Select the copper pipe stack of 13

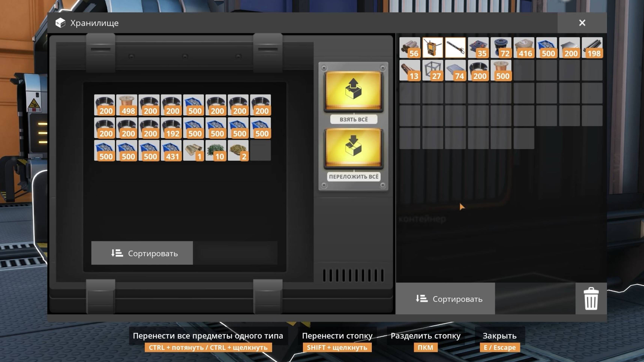coord(409,70)
